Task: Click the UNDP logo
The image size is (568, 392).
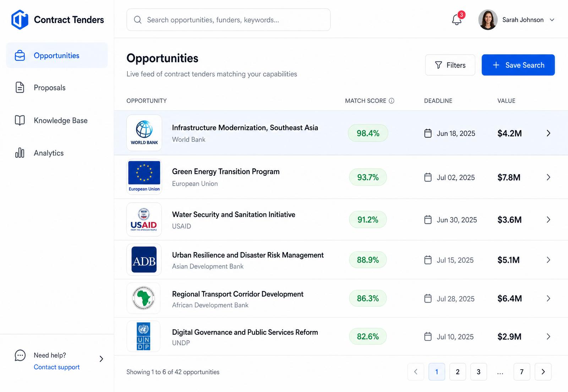Action: point(143,336)
